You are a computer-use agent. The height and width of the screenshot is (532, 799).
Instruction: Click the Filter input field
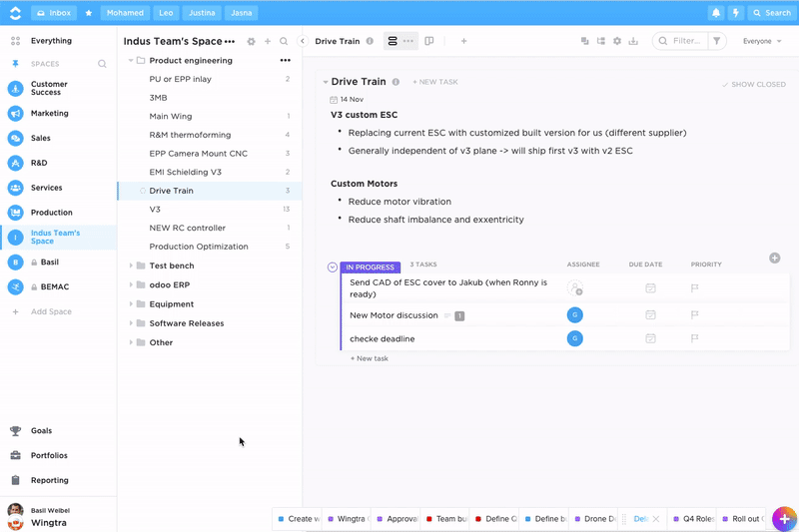click(685, 41)
